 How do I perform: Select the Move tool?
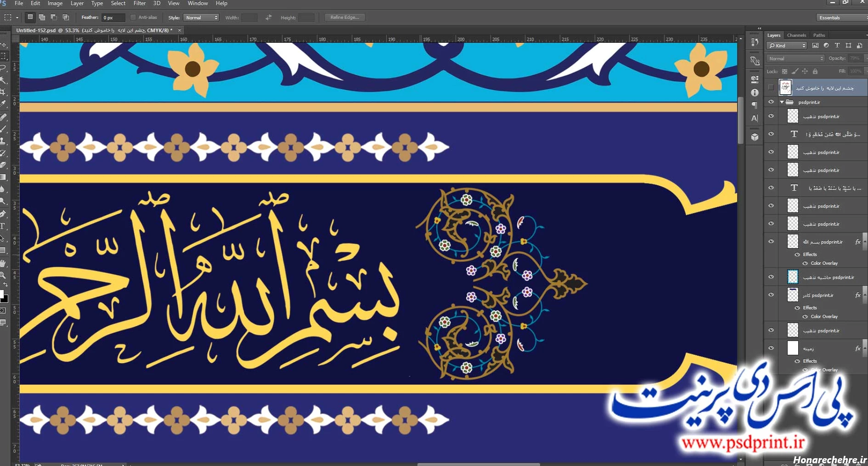coord(5,45)
